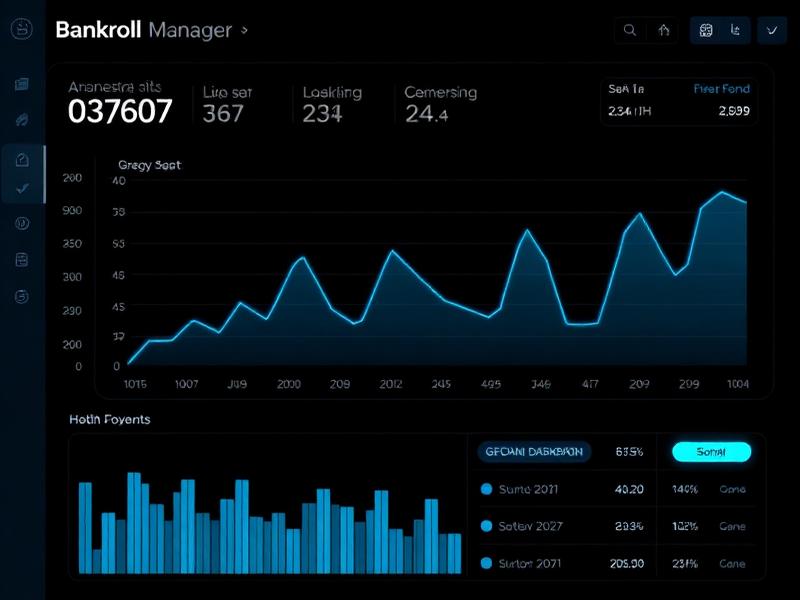Image resolution: width=800 pixels, height=600 pixels.
Task: Open search with the magnifying glass icon
Action: click(x=630, y=31)
